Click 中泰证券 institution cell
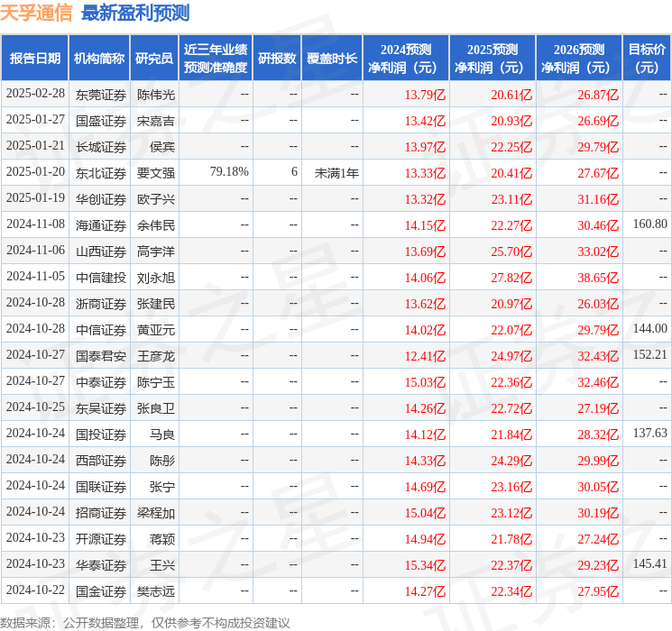The image size is (672, 631). 101,382
